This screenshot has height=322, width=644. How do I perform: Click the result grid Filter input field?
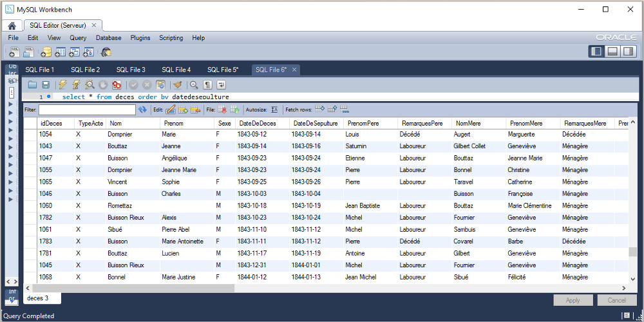(86, 109)
